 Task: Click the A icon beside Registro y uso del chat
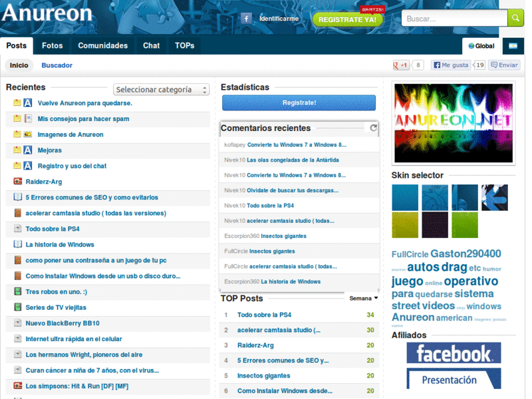[x=28, y=166]
